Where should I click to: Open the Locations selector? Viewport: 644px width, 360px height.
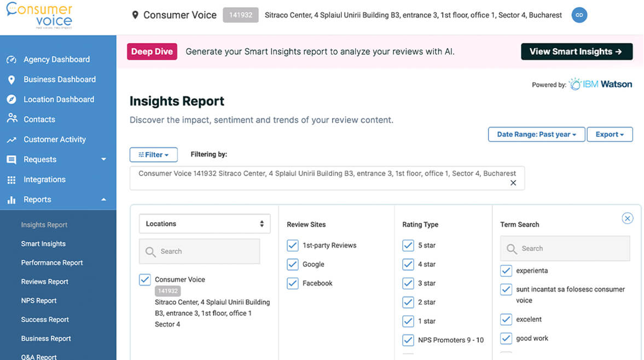(205, 224)
